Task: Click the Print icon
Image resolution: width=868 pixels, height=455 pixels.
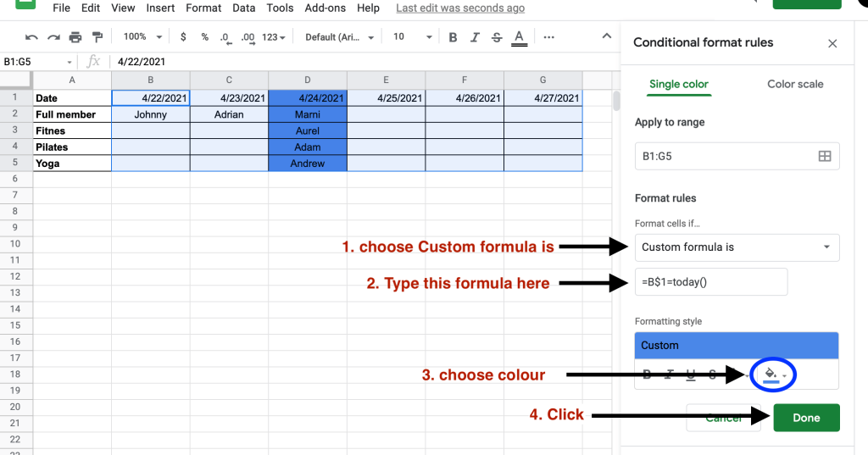Action: click(x=75, y=37)
